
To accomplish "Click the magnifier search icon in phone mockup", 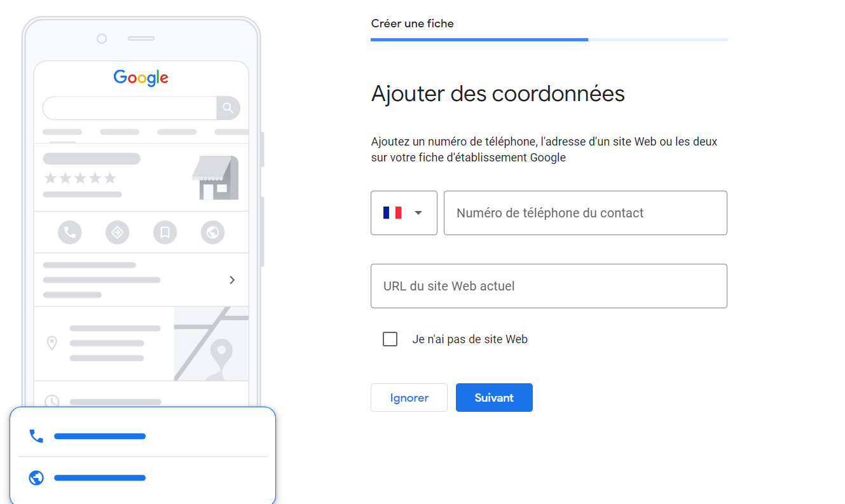I will [228, 108].
